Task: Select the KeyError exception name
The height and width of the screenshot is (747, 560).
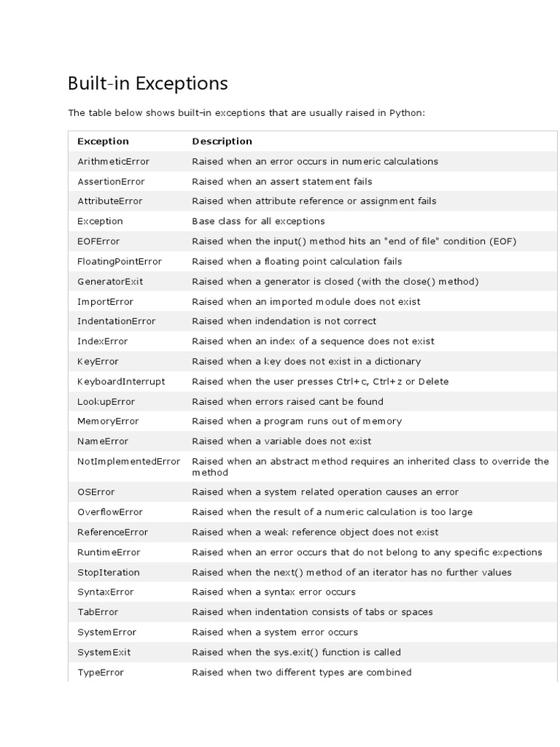Action: [x=98, y=361]
